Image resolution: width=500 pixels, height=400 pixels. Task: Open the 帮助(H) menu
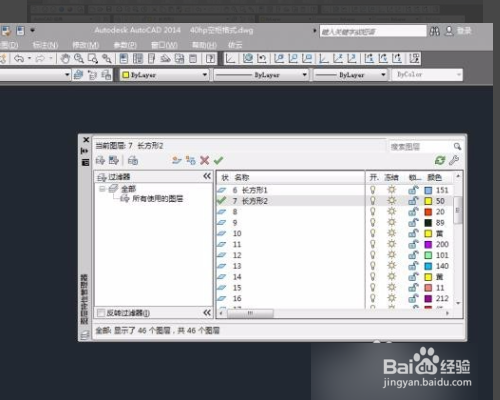[x=204, y=45]
